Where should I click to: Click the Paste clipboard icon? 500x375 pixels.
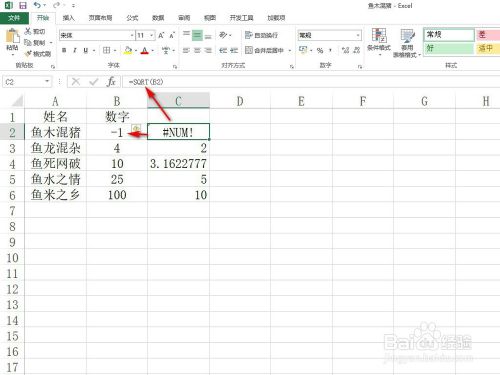click(x=12, y=37)
